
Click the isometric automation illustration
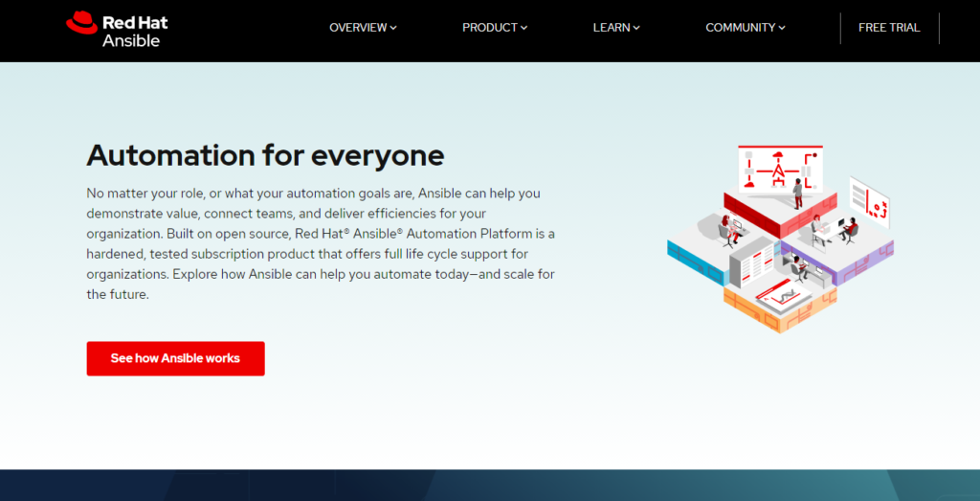[780, 239]
